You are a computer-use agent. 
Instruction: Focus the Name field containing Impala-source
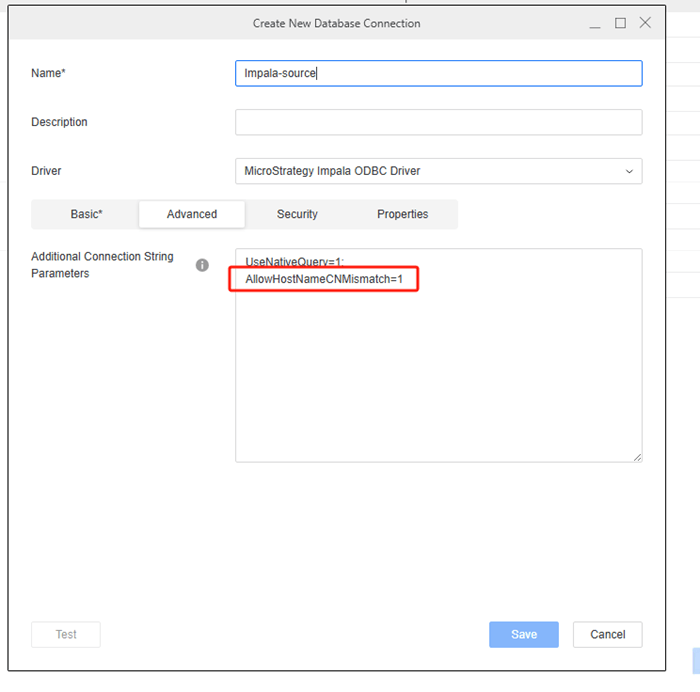[438, 73]
